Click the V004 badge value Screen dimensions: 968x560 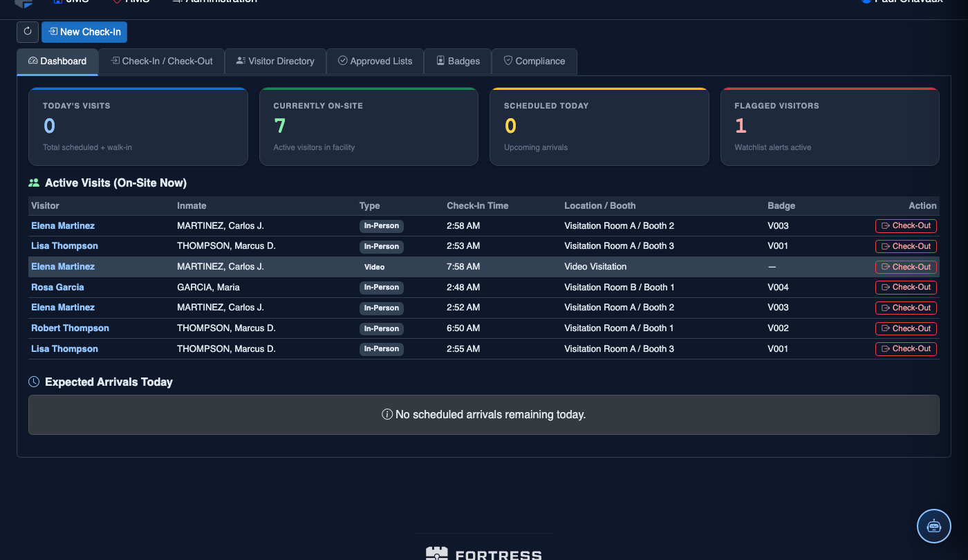click(778, 287)
